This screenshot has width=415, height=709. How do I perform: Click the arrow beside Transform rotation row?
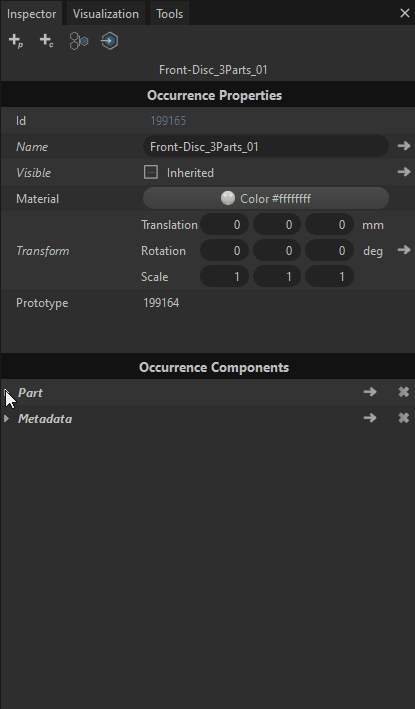coord(404,250)
